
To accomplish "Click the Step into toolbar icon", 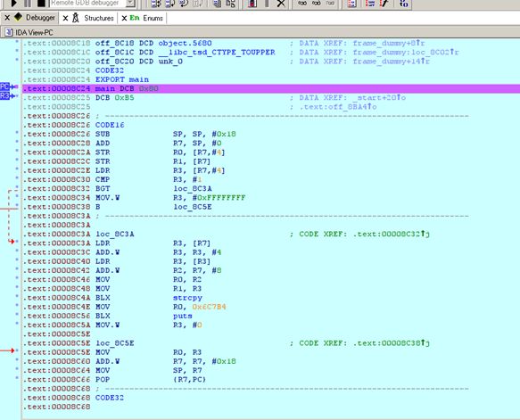I will tap(156, 4).
